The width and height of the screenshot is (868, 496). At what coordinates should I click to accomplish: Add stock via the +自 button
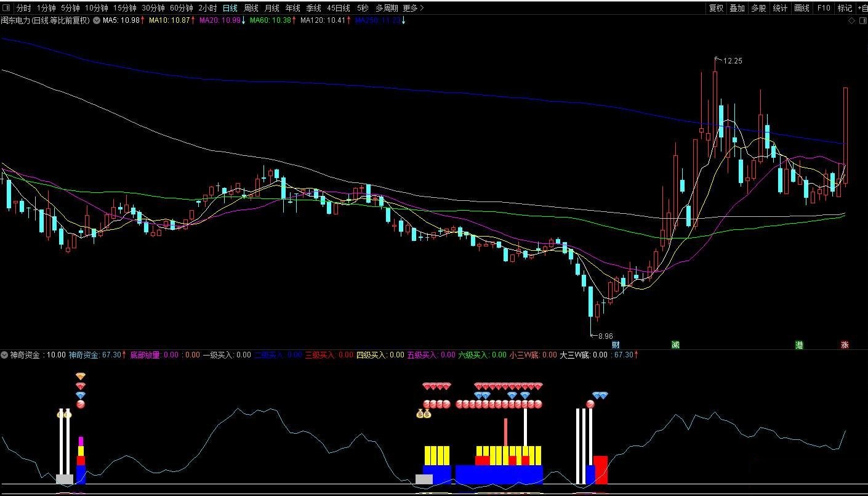(862, 8)
